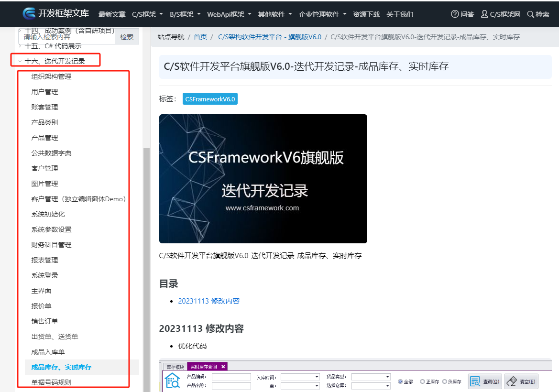The width and height of the screenshot is (559, 392).
Task: Click the 产品编码 input field
Action: [x=231, y=377]
